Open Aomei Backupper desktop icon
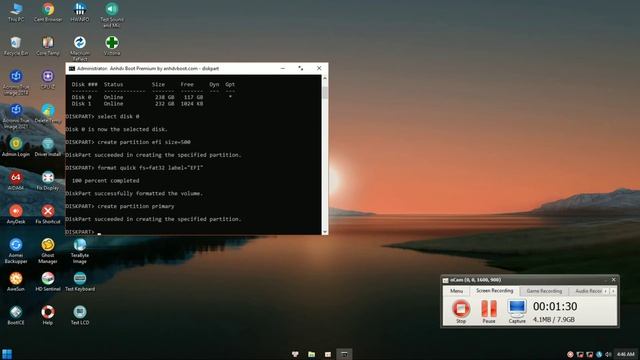The width and height of the screenshot is (640, 360). tap(16, 251)
